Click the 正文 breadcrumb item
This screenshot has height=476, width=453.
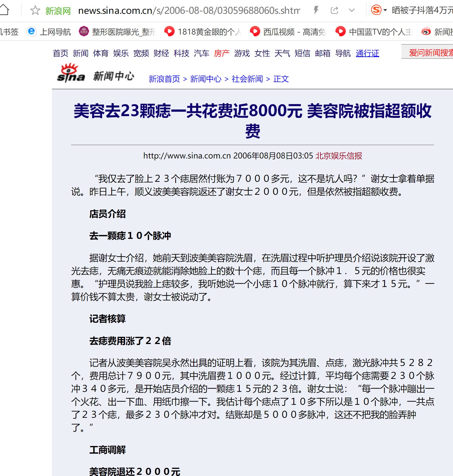[x=281, y=79]
